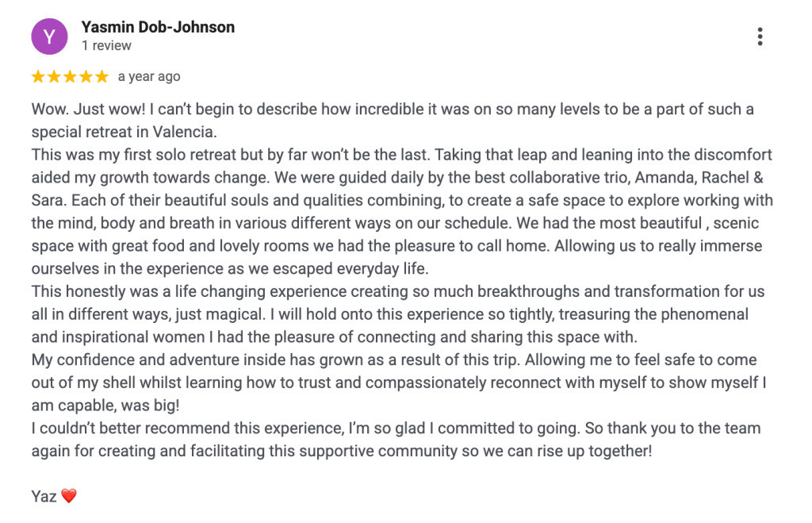Click the red heart emoji after Yaz
The width and height of the screenshot is (812, 523).
pos(69,496)
